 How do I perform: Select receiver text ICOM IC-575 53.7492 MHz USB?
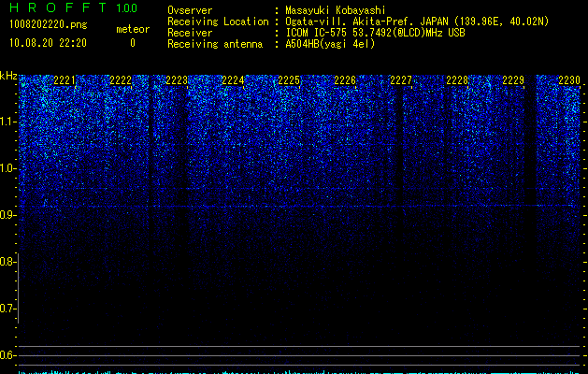[376, 33]
